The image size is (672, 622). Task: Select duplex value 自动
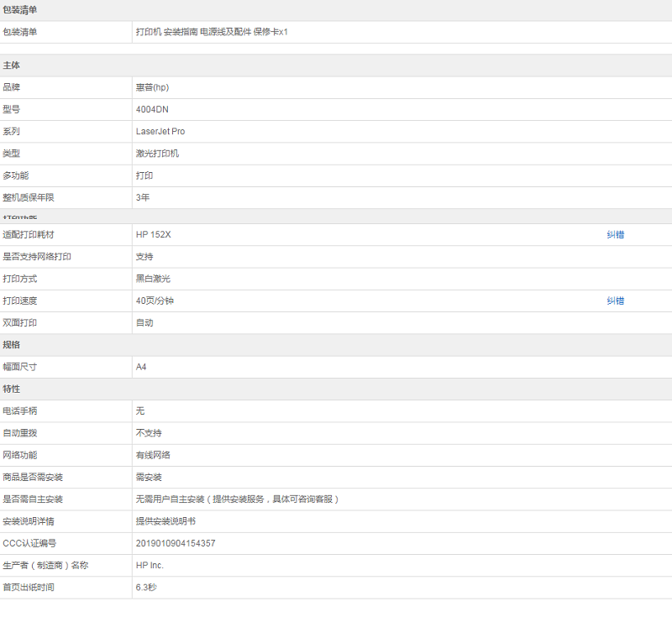[144, 323]
